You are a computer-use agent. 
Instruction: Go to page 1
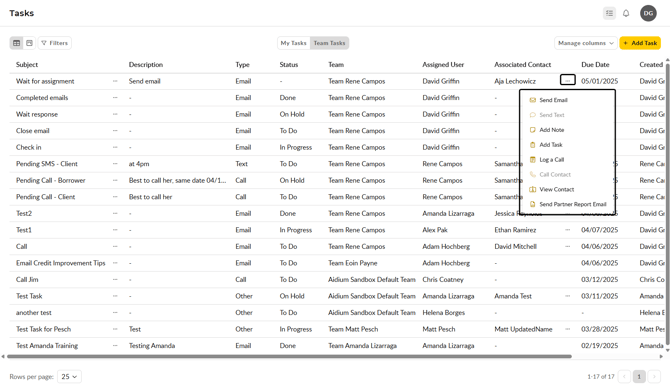click(x=639, y=376)
